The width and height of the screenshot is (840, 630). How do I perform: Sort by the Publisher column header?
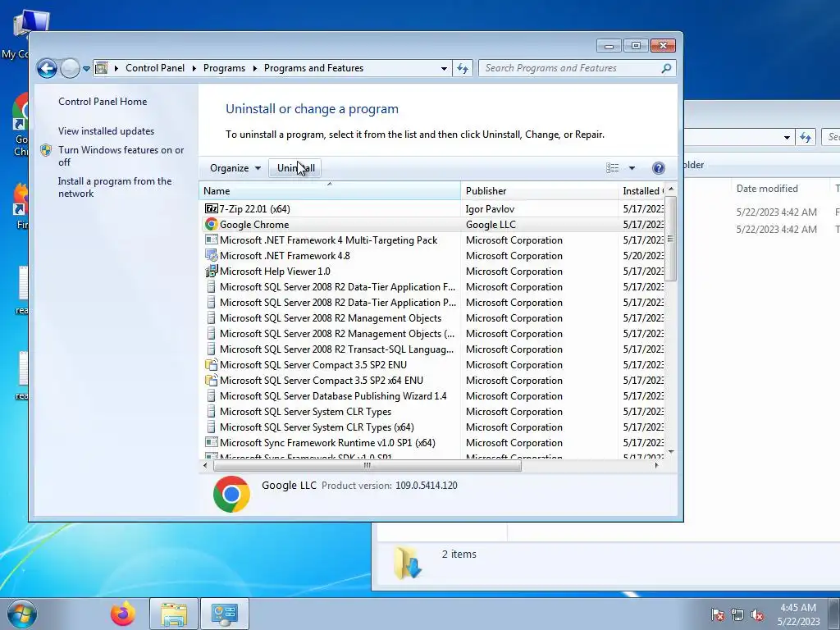[x=539, y=190]
